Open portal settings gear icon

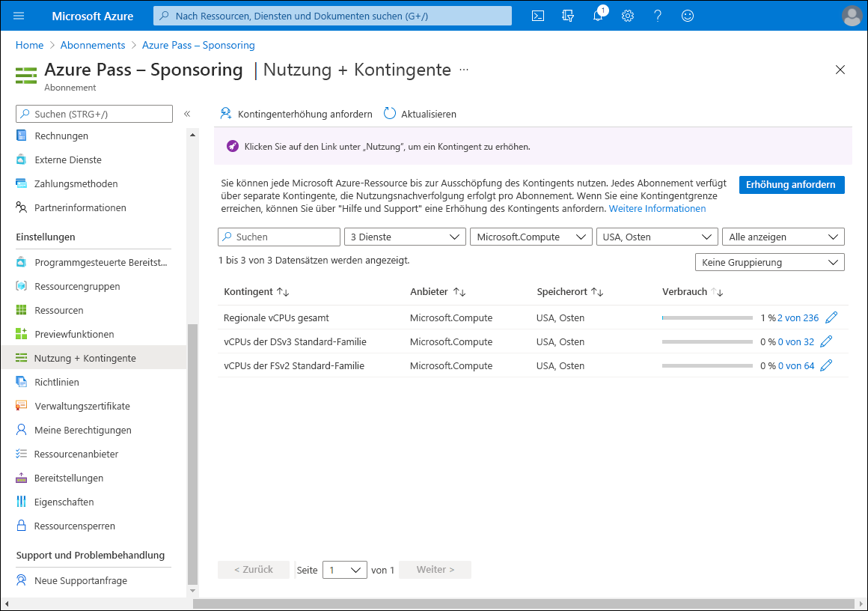coord(628,16)
